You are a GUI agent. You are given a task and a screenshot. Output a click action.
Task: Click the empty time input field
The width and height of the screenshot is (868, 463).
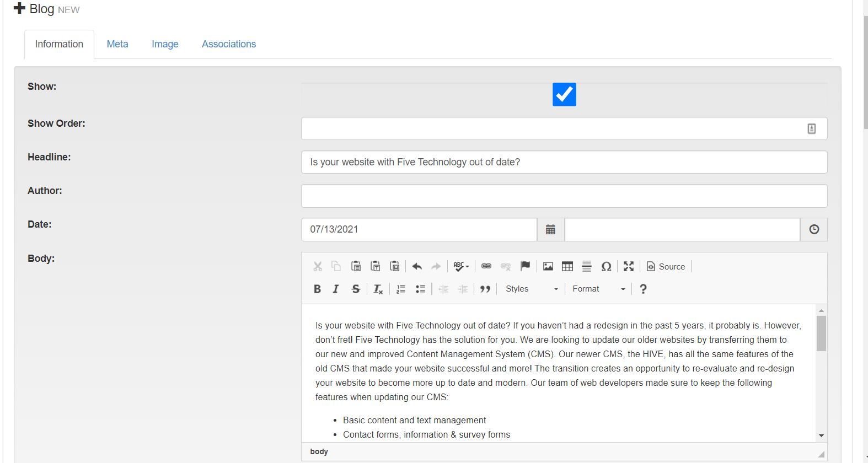(682, 229)
